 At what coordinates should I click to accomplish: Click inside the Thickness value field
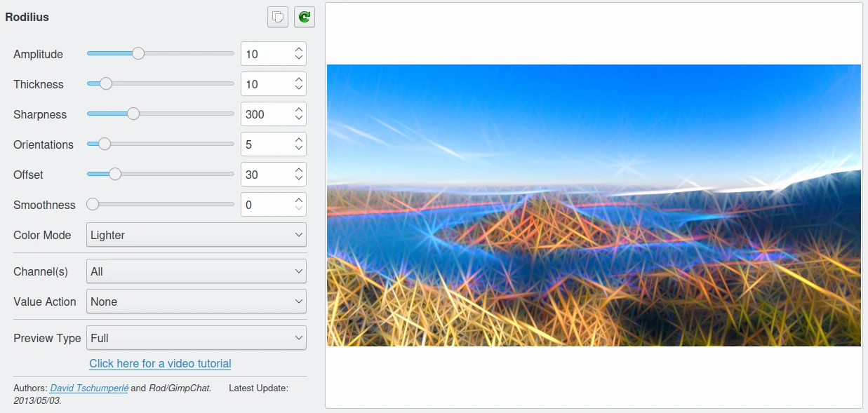pos(265,84)
